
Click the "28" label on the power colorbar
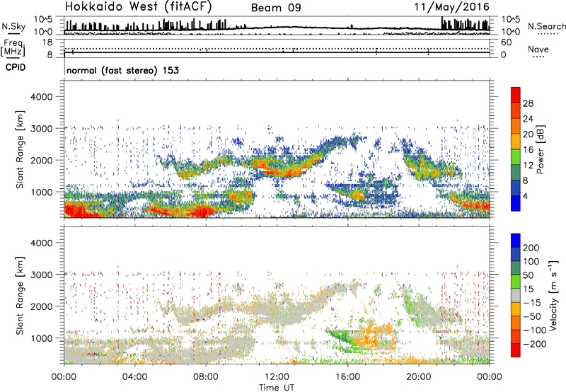528,103
